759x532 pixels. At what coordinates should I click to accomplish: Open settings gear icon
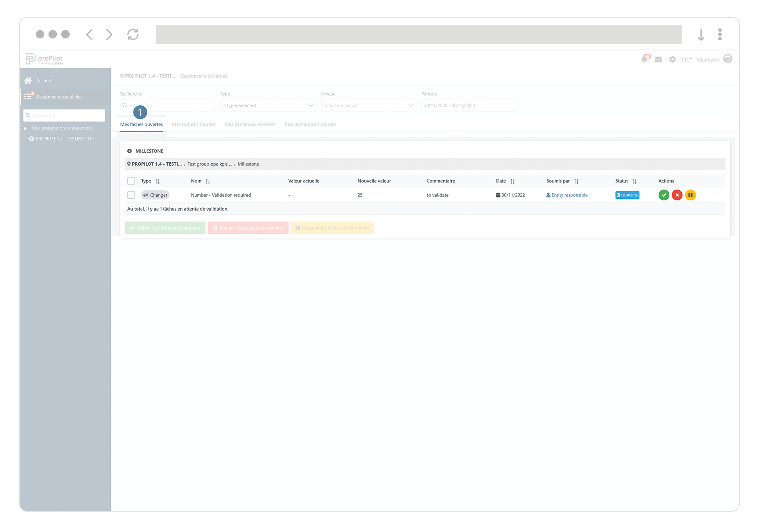tap(672, 60)
